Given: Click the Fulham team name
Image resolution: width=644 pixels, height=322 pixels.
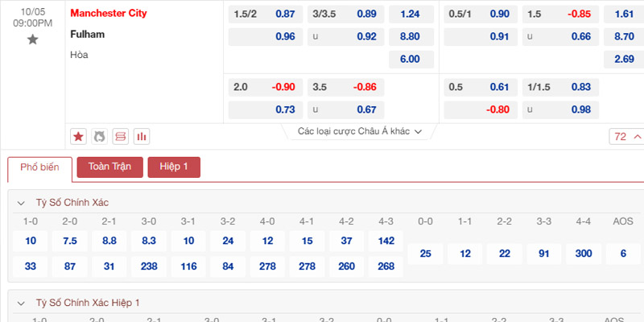Looking at the screenshot, I should 88,35.
